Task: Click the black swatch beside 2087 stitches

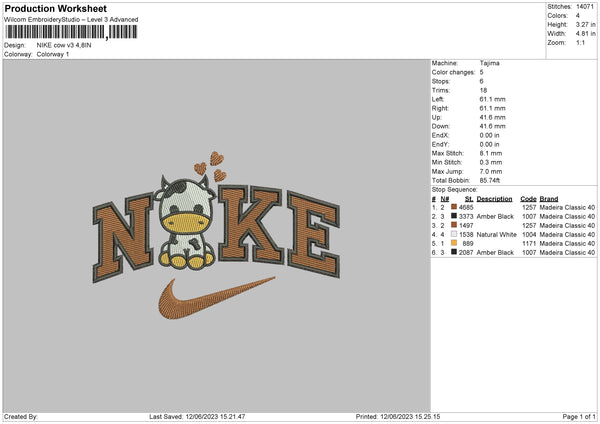Action: point(454,252)
